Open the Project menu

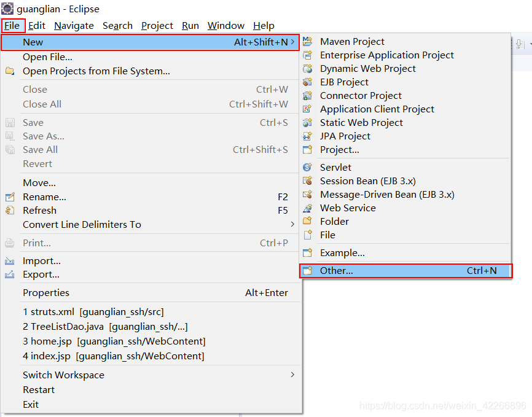click(x=157, y=26)
